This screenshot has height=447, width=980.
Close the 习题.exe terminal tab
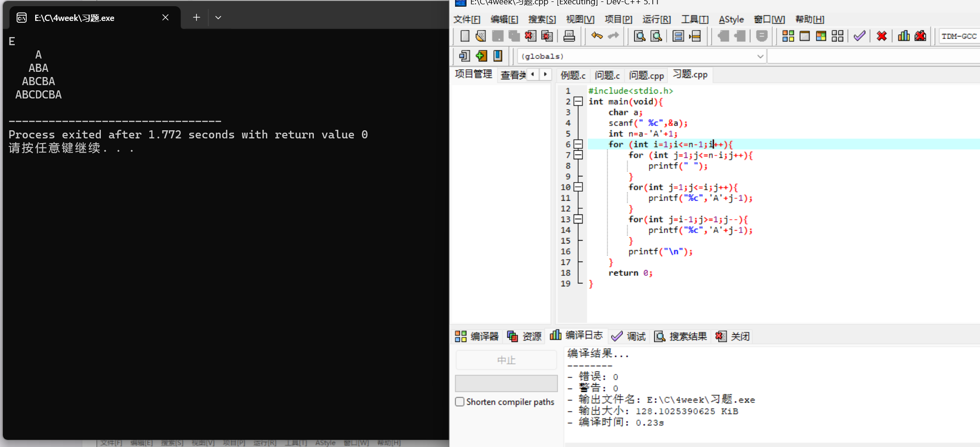(165, 18)
